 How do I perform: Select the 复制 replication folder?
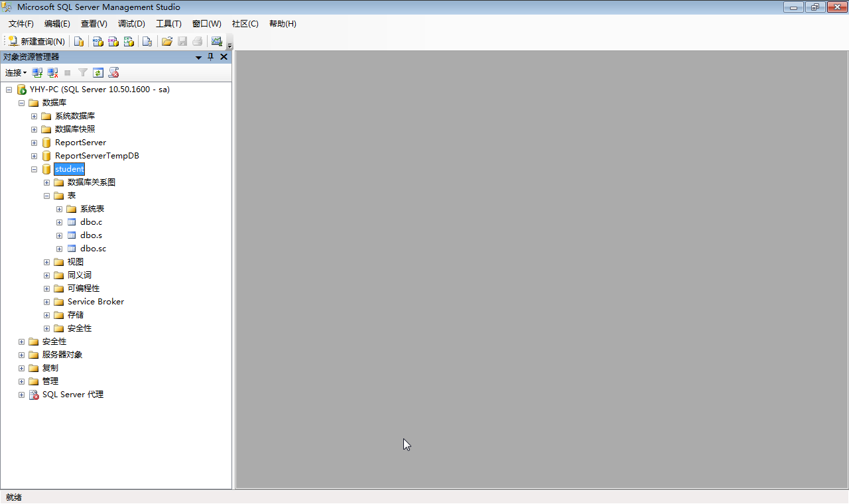tap(50, 368)
